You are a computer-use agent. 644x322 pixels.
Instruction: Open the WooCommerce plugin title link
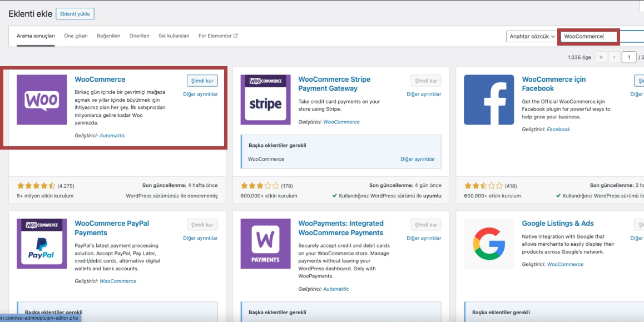pyautogui.click(x=100, y=80)
